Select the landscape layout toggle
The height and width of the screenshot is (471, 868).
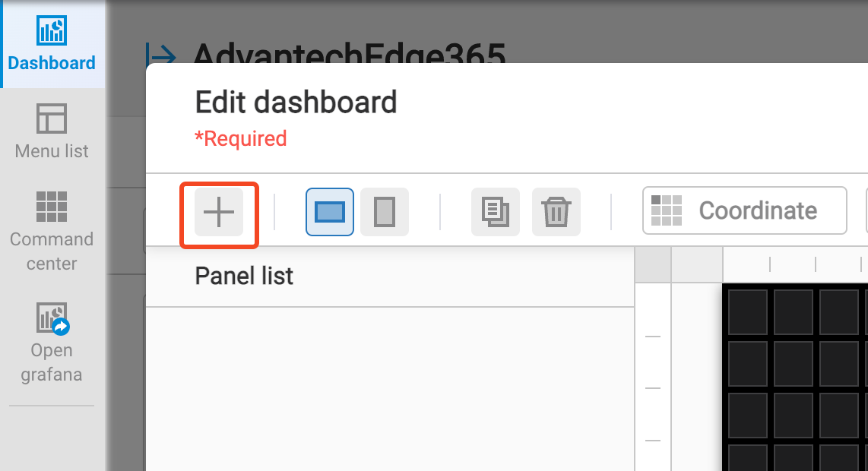click(329, 211)
